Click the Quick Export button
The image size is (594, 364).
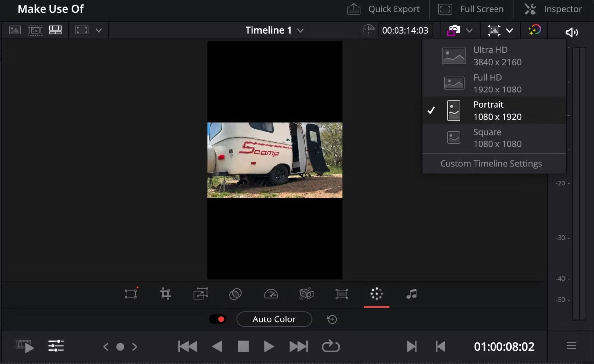[384, 9]
